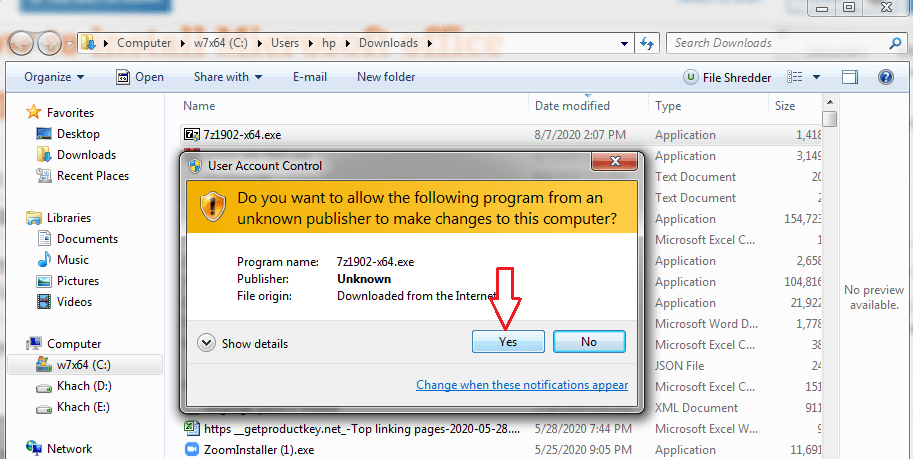Click the Microsoft Word D... type cell
The width and height of the screenshot is (913, 464).
pos(705,324)
